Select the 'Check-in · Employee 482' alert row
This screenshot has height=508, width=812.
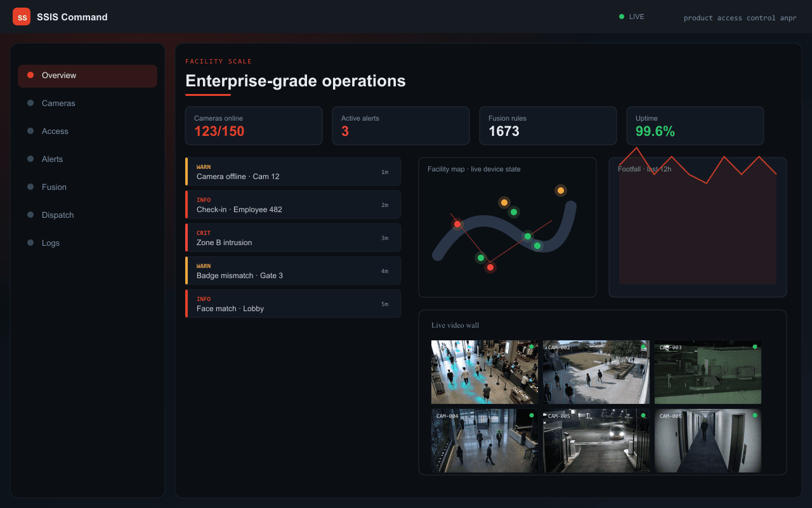click(293, 204)
